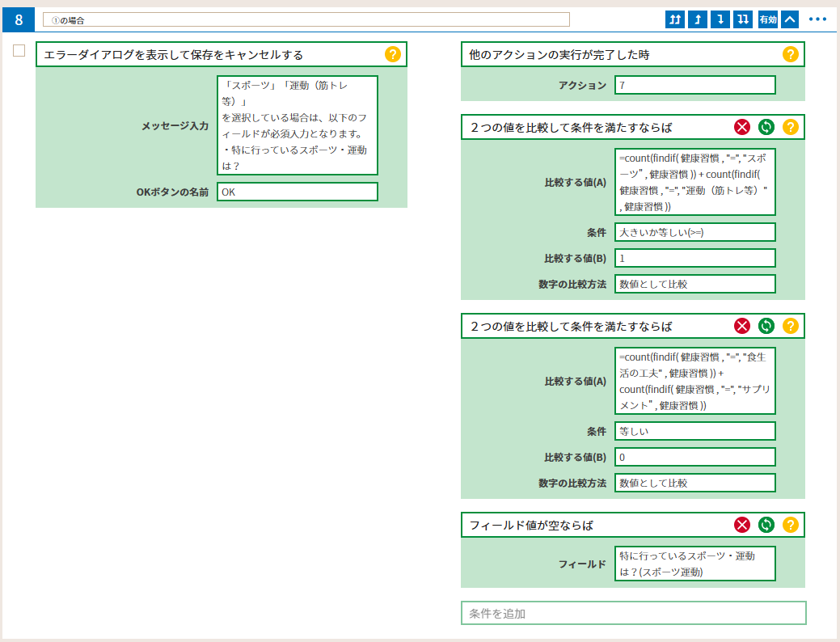
Task: Edit 比較する値(A) formula with スポーツ
Action: pyautogui.click(x=694, y=182)
